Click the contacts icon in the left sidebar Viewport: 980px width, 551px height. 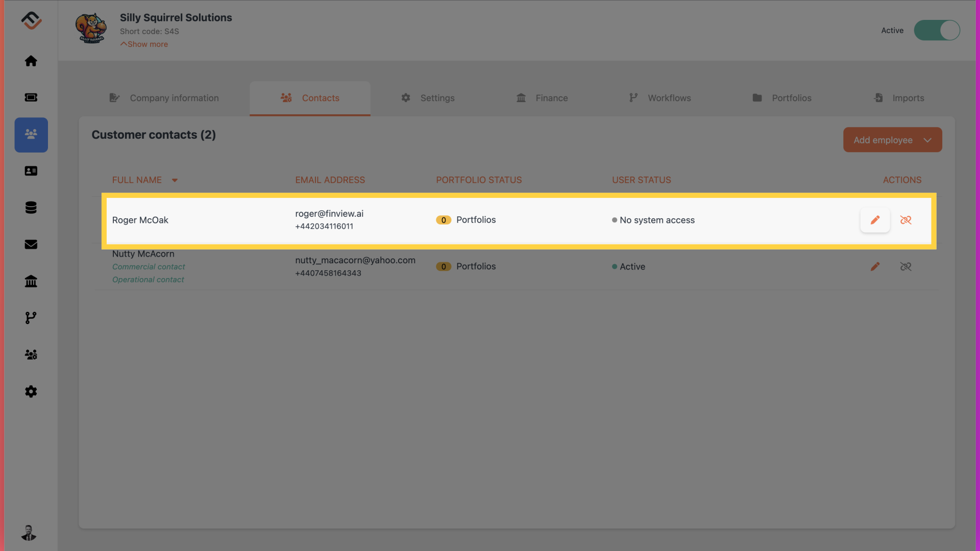[x=31, y=135]
